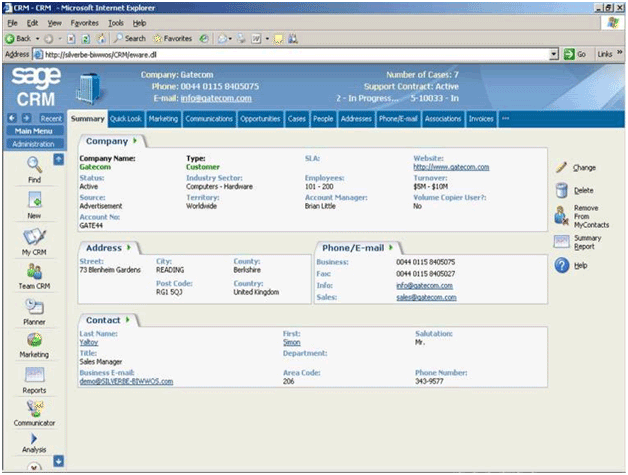Click the Delete trash icon
Screen dimensions: 628x475
point(562,190)
